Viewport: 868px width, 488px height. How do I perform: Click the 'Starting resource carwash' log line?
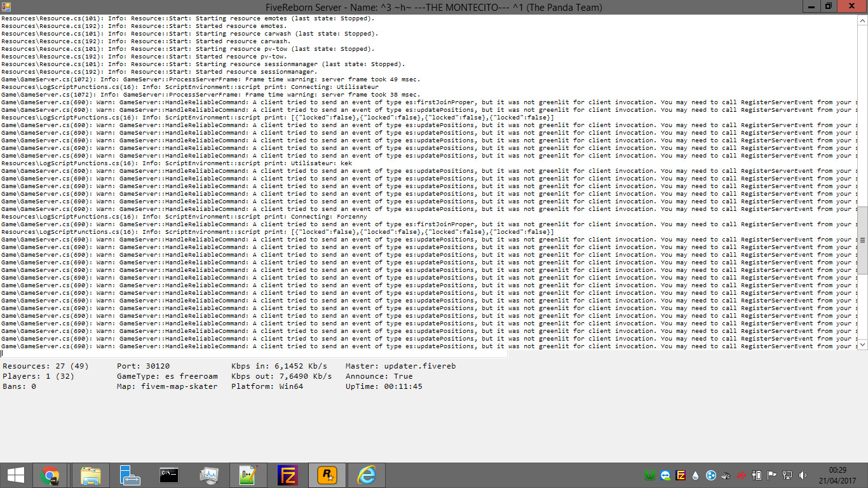(190, 34)
